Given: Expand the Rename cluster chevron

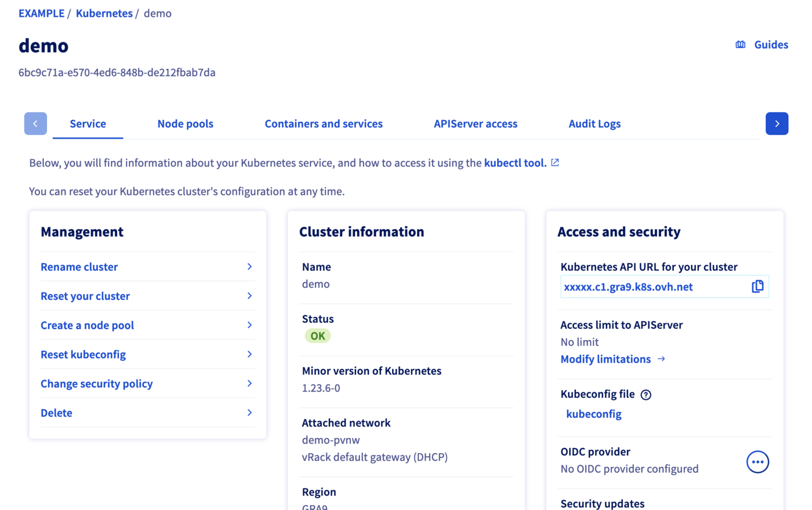Looking at the screenshot, I should (249, 266).
